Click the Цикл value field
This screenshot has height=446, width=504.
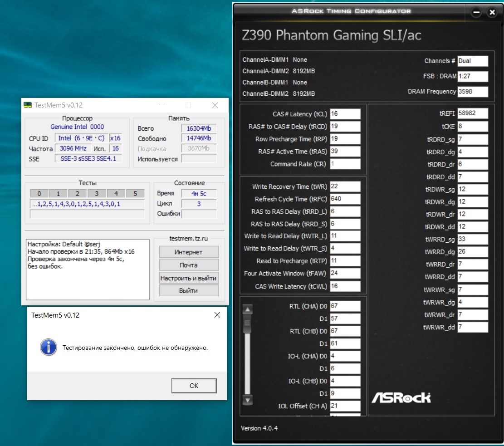[199, 204]
